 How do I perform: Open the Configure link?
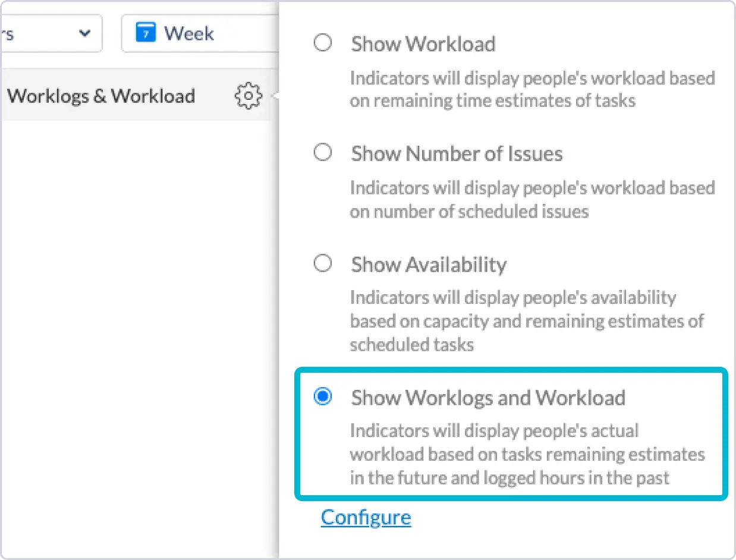point(366,517)
